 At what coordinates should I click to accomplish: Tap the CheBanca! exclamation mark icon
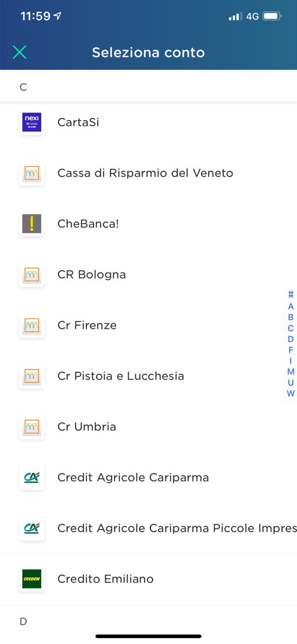pos(32,223)
